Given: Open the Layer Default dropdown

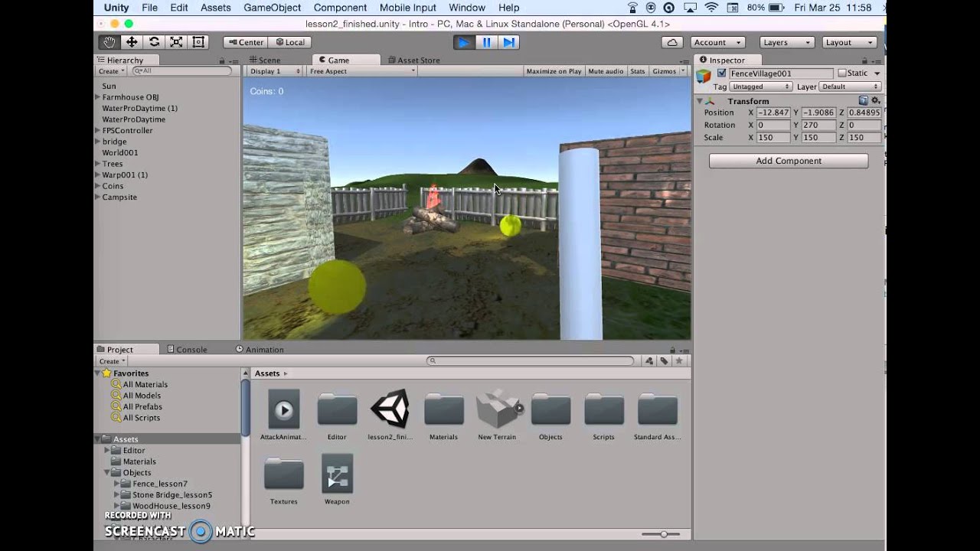Looking at the screenshot, I should pos(851,86).
